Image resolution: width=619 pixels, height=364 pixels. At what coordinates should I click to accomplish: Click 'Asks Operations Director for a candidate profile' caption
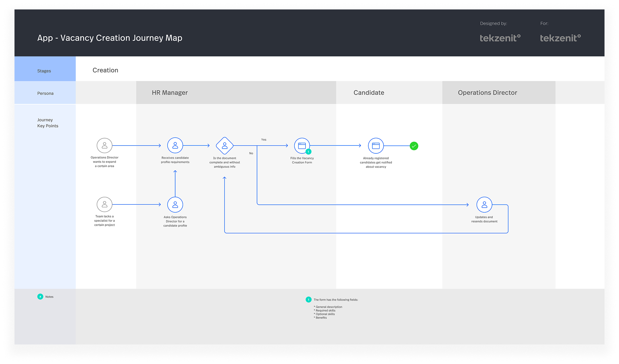pos(175,221)
